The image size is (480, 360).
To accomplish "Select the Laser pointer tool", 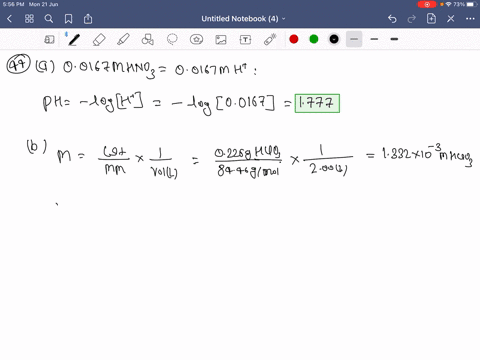I will (x=270, y=39).
